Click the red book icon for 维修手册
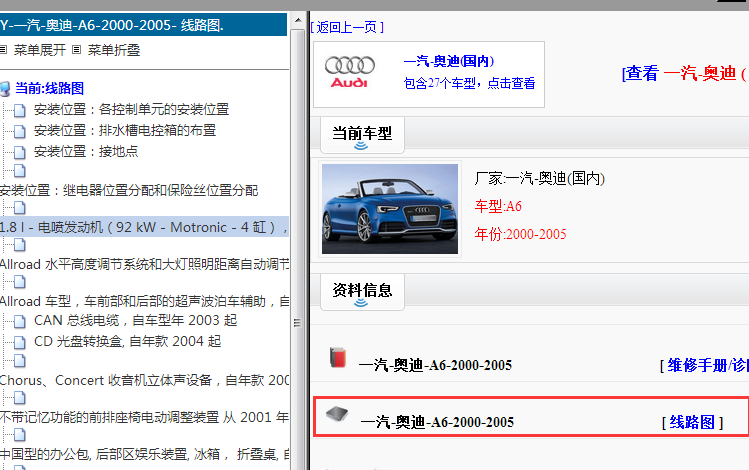 pos(338,357)
